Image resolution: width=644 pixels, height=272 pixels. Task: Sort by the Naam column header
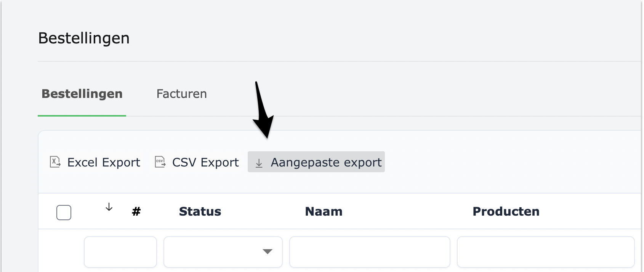(324, 211)
